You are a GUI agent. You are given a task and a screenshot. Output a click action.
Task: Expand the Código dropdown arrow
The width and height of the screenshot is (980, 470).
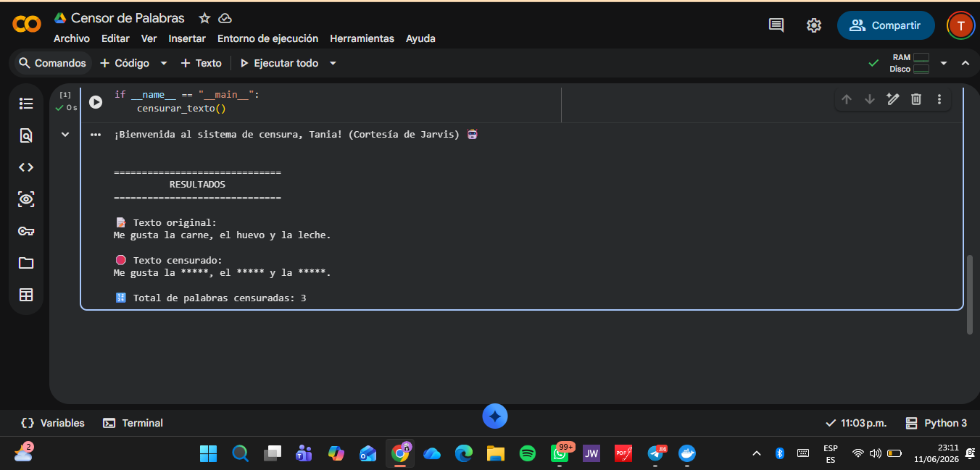[164, 63]
